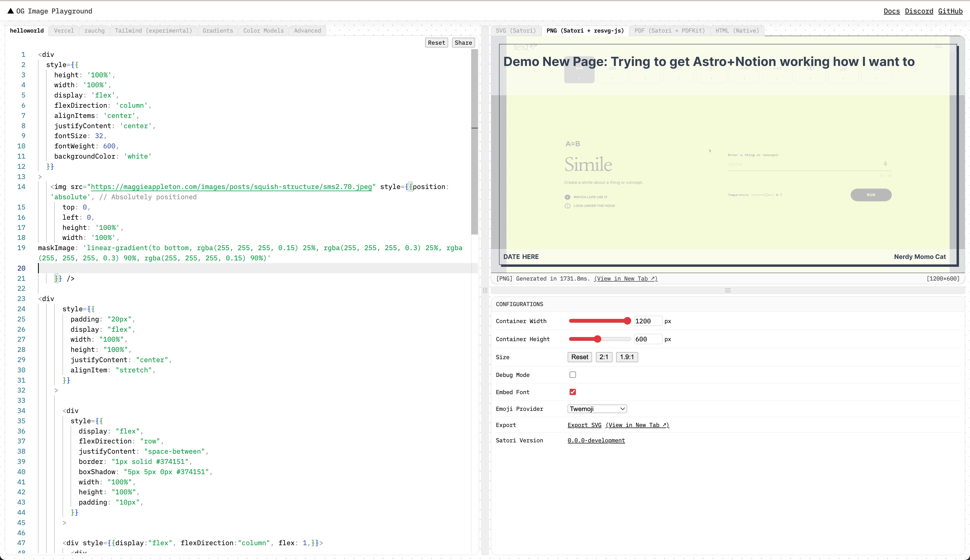Screen dimensions: 970x560
Task: Select the SVG (Satori) preview tab
Action: point(515,30)
